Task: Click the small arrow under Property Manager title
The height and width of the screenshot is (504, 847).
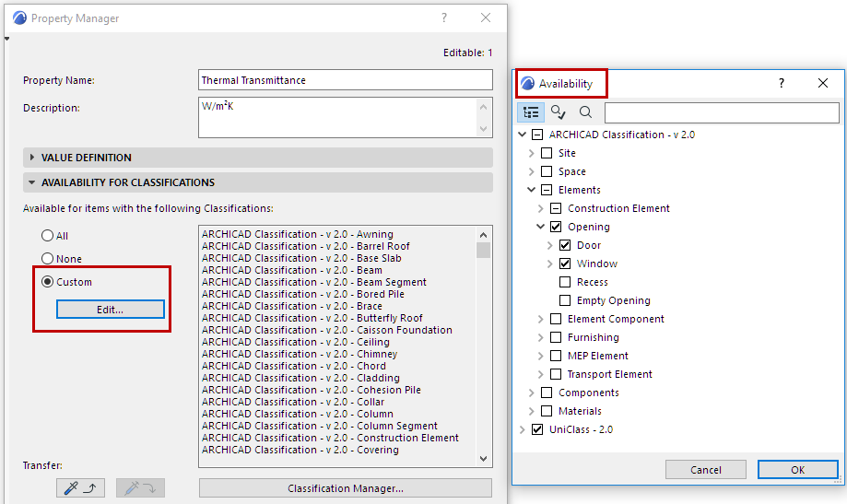Action: point(7,39)
